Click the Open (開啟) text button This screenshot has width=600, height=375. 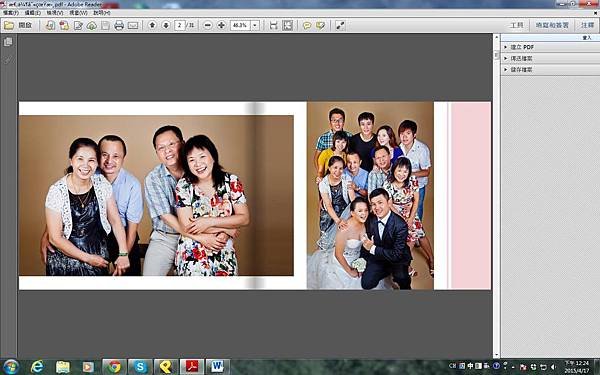point(25,25)
